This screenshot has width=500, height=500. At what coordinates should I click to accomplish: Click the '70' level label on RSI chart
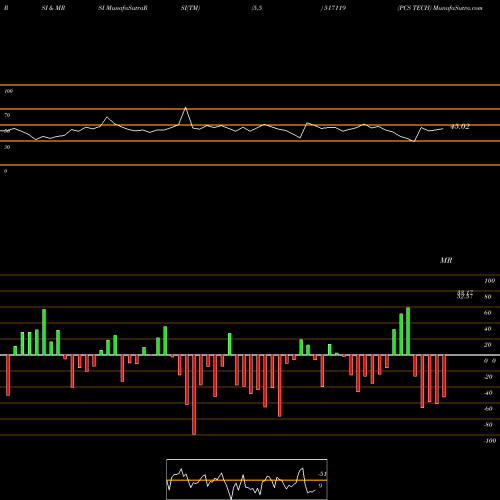(7, 115)
